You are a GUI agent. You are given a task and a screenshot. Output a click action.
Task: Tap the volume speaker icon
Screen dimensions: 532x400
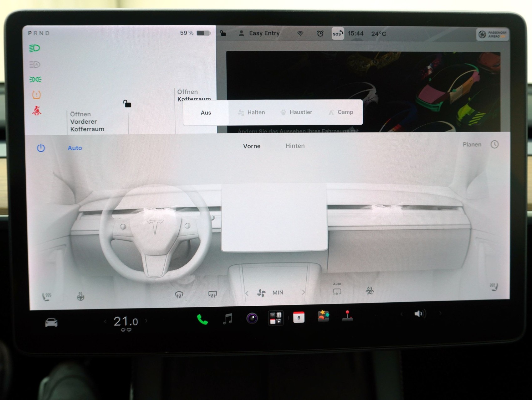(x=420, y=314)
